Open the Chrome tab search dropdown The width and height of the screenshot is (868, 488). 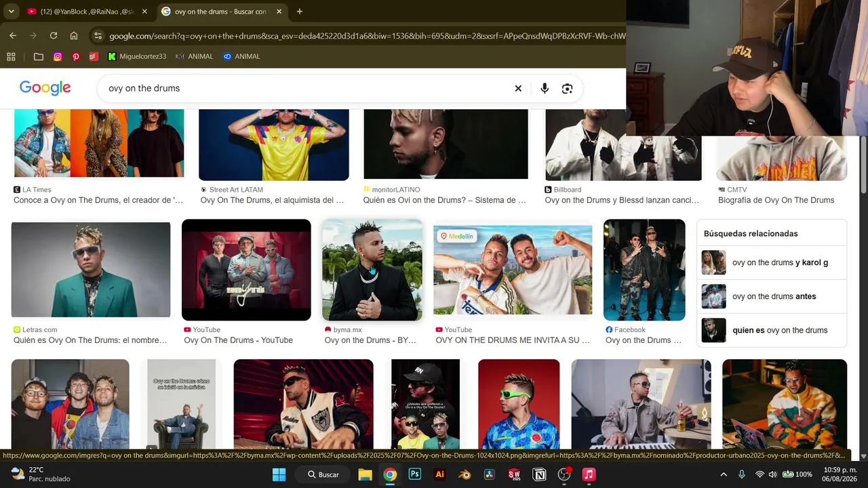tap(11, 12)
